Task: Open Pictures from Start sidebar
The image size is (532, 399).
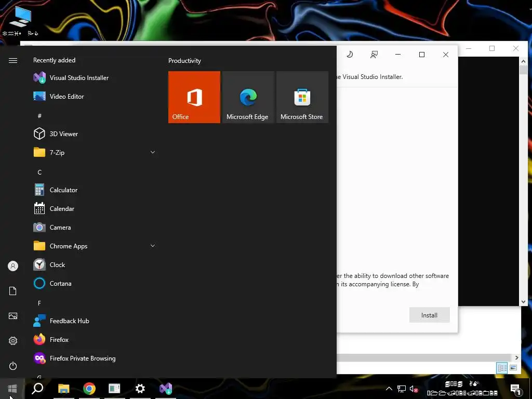Action: 13,316
